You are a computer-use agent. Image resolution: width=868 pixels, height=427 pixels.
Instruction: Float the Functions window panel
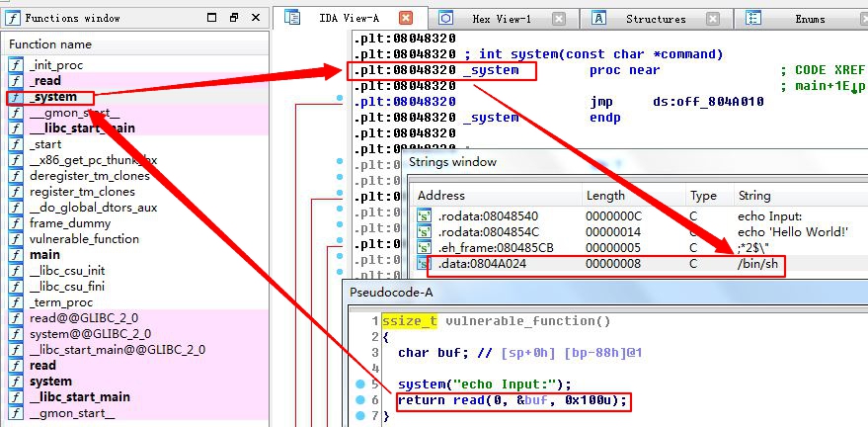234,18
